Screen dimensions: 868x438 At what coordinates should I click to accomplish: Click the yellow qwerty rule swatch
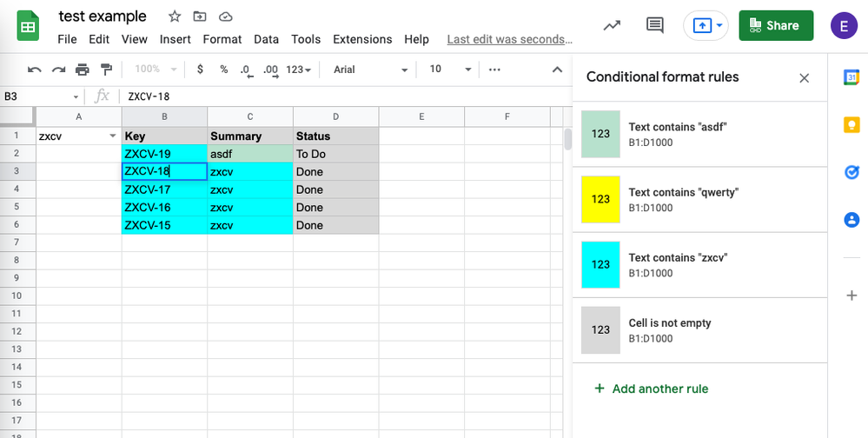pyautogui.click(x=600, y=199)
